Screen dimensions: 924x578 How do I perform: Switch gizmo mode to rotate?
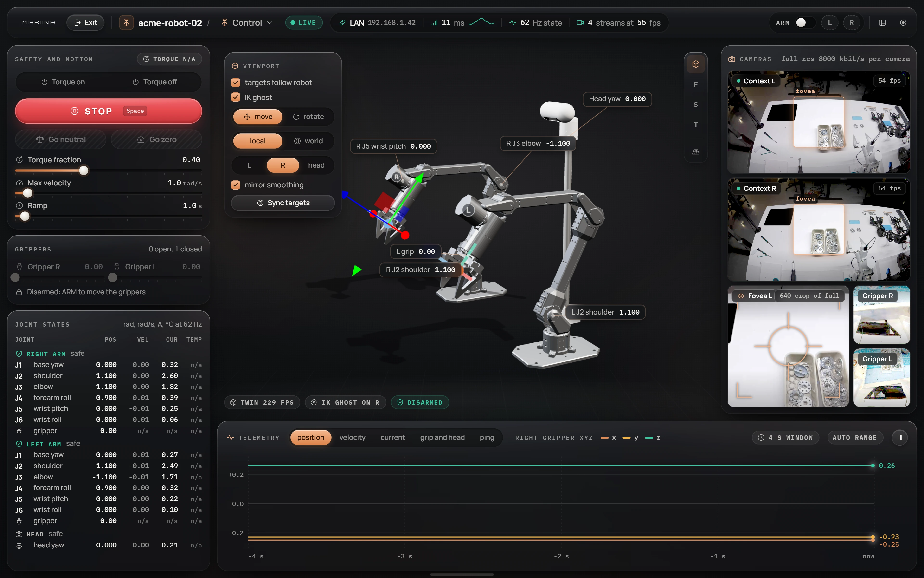(308, 117)
